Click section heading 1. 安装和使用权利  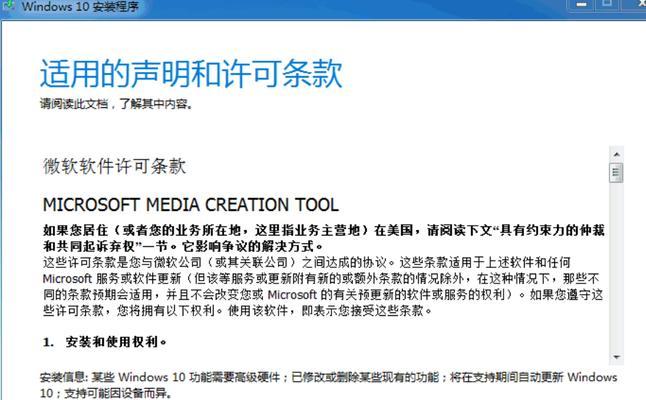105,342
